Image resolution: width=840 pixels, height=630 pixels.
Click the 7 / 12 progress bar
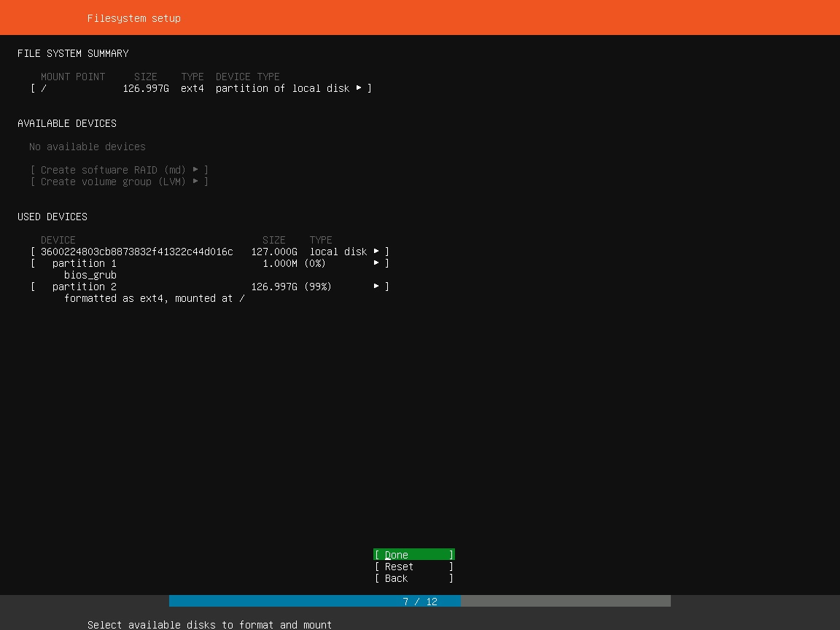coord(419,601)
